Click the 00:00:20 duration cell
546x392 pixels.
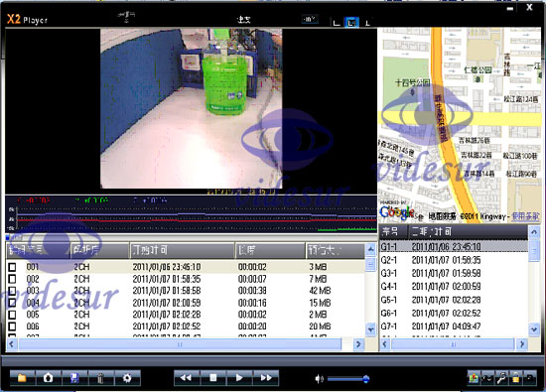pos(252,327)
